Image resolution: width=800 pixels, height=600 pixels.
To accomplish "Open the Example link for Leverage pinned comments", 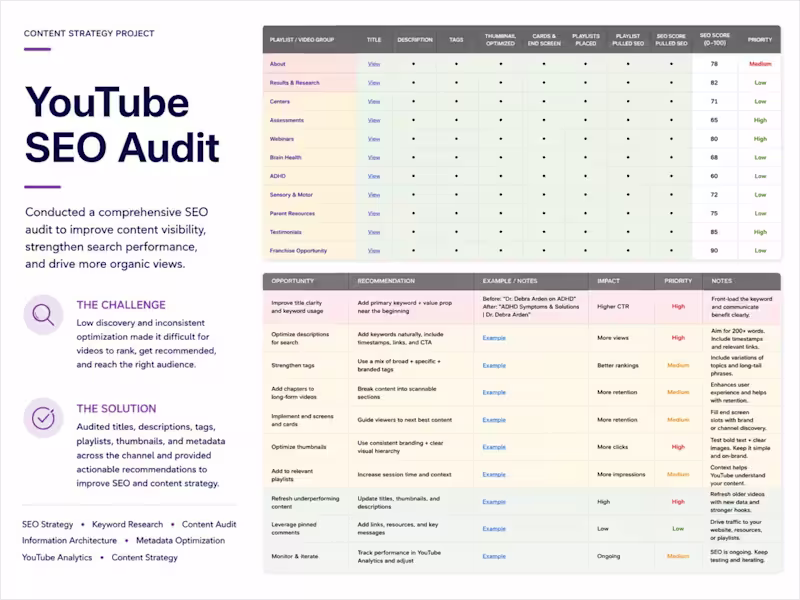I will tap(494, 529).
